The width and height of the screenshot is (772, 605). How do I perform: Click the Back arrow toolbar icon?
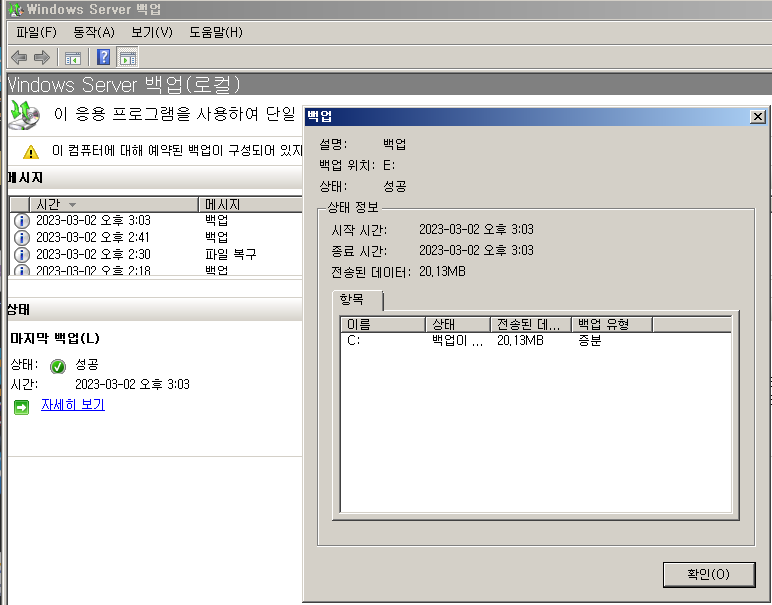(19, 58)
